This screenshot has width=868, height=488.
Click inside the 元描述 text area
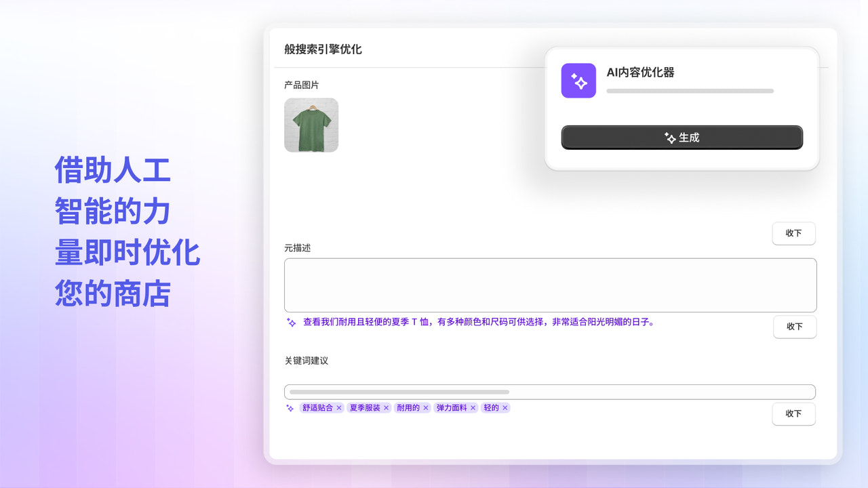pos(550,285)
